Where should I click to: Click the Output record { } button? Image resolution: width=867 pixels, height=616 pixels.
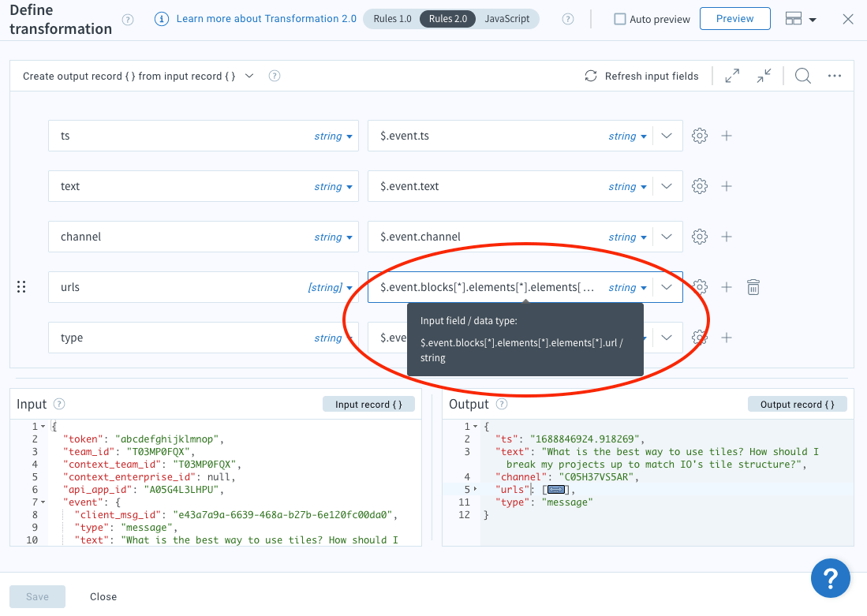point(797,404)
